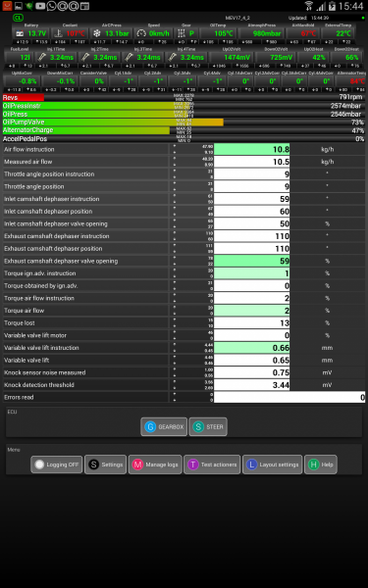
Task: Tap the Inj.1Time injector icon
Action: coord(42,57)
